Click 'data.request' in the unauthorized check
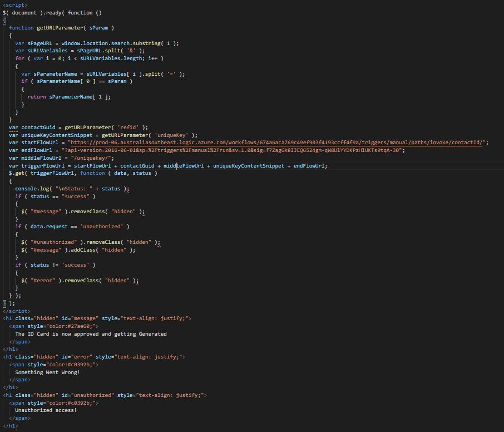The width and height of the screenshot is (504, 432). point(49,227)
